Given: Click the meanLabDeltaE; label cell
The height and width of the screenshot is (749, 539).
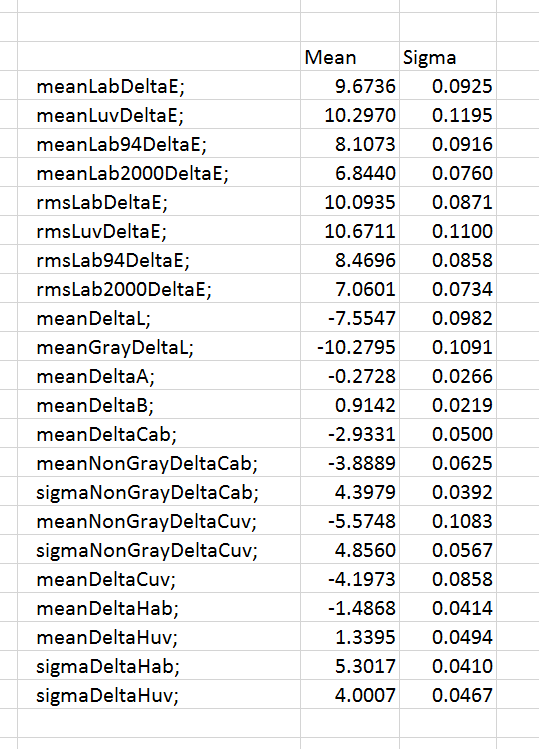Looking at the screenshot, I should pos(159,86).
